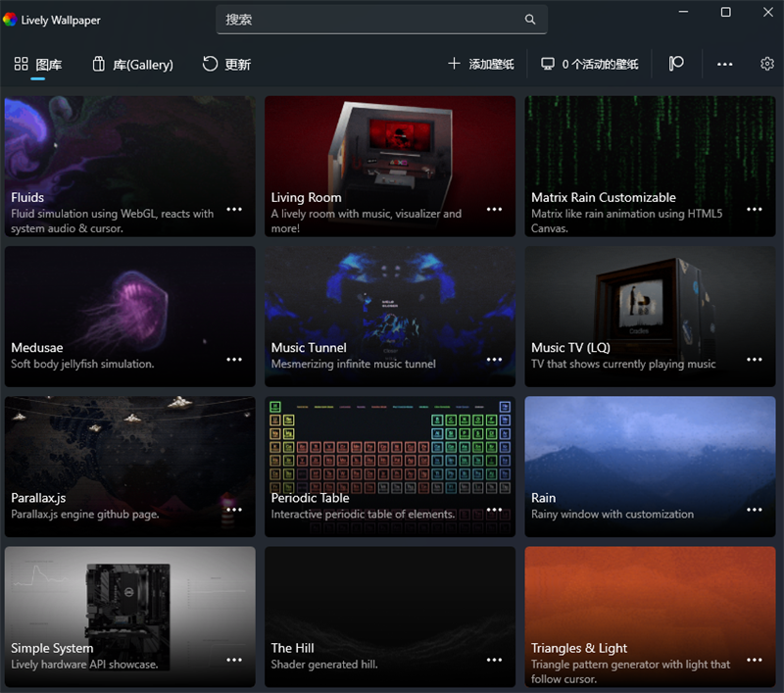Click the plus icon to add a wallpaper
This screenshot has width=784, height=693.
point(455,64)
